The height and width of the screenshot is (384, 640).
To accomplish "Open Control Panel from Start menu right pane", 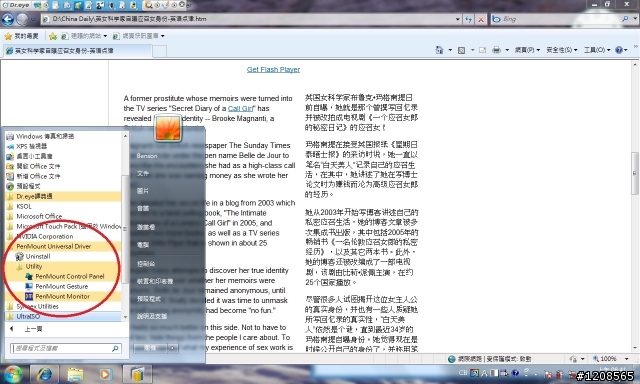I will pos(146,264).
